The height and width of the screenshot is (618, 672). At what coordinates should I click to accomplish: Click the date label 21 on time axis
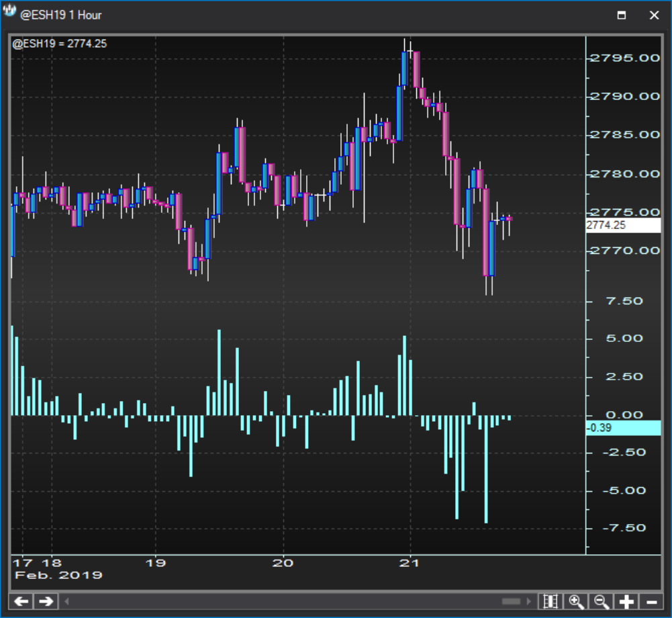(x=410, y=563)
